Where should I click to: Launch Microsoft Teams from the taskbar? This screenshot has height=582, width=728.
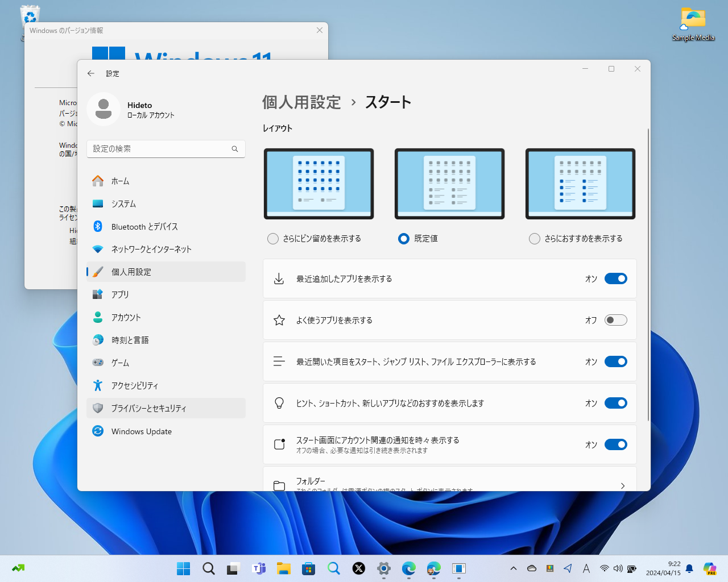point(259,568)
